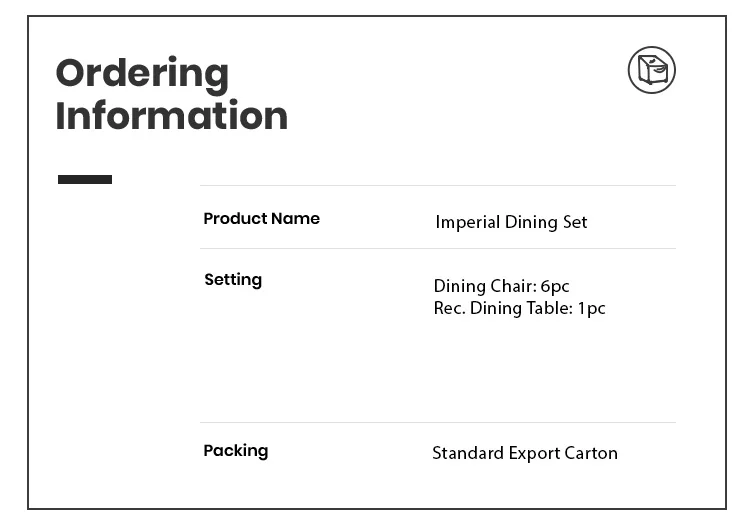Click the word Imperial in product name
Viewport: 750px width, 522px height.
(467, 222)
